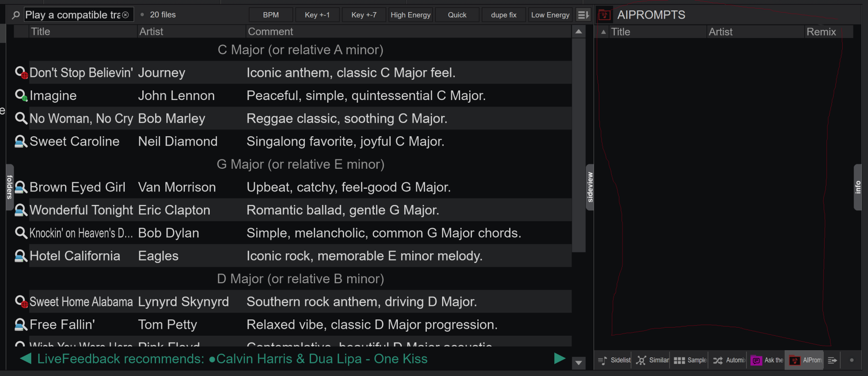Viewport: 868px width, 376px height.
Task: Click the AIPROMPTS folder icon in header
Action: pyautogui.click(x=604, y=15)
